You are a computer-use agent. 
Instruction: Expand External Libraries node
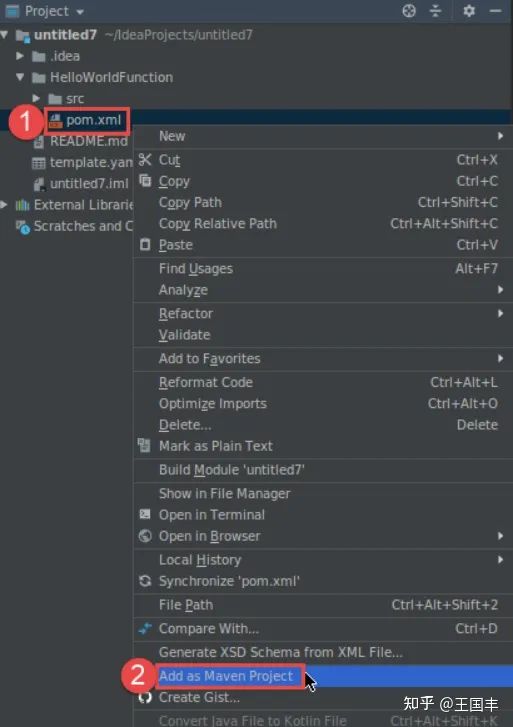coord(4,204)
